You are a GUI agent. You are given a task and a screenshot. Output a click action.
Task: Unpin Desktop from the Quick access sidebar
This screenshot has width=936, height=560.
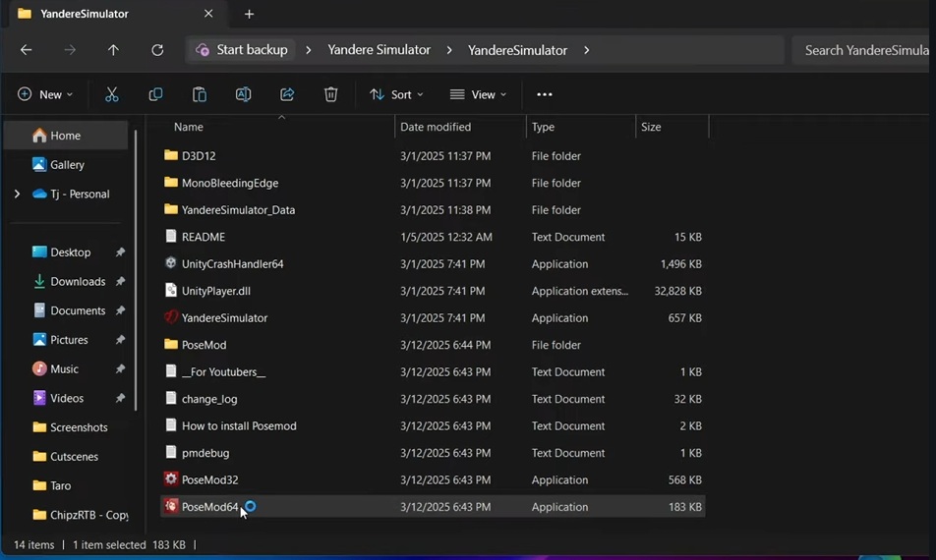click(120, 252)
